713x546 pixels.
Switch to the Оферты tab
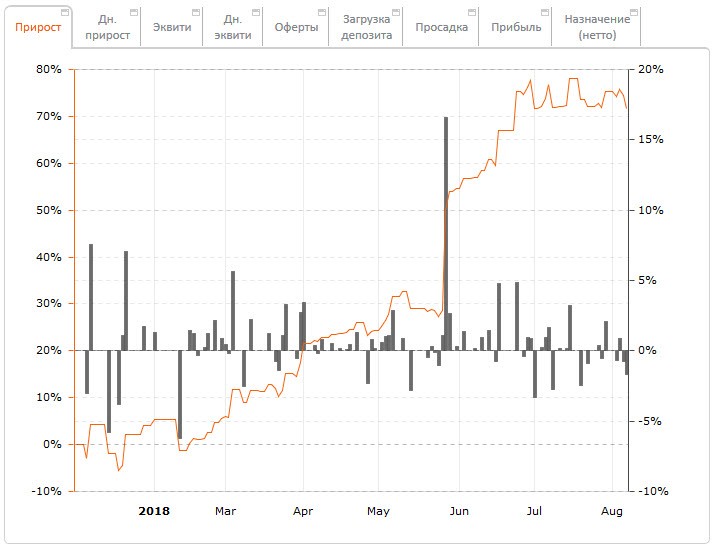(x=296, y=27)
